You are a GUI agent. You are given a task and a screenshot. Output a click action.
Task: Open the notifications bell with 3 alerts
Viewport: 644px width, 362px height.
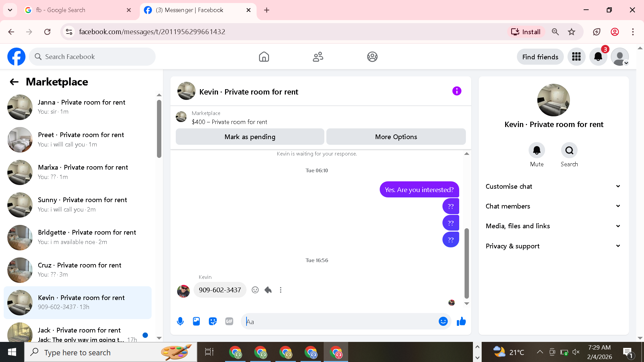click(598, 57)
